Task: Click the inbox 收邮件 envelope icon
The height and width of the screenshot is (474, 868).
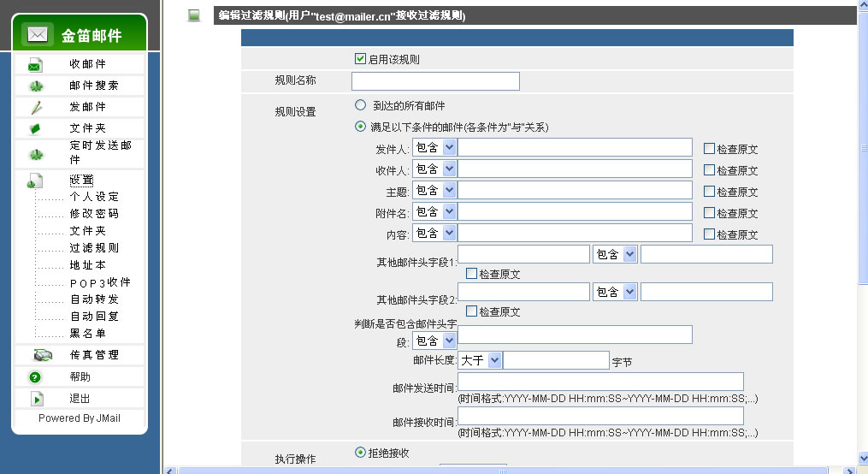Action: coord(35,65)
